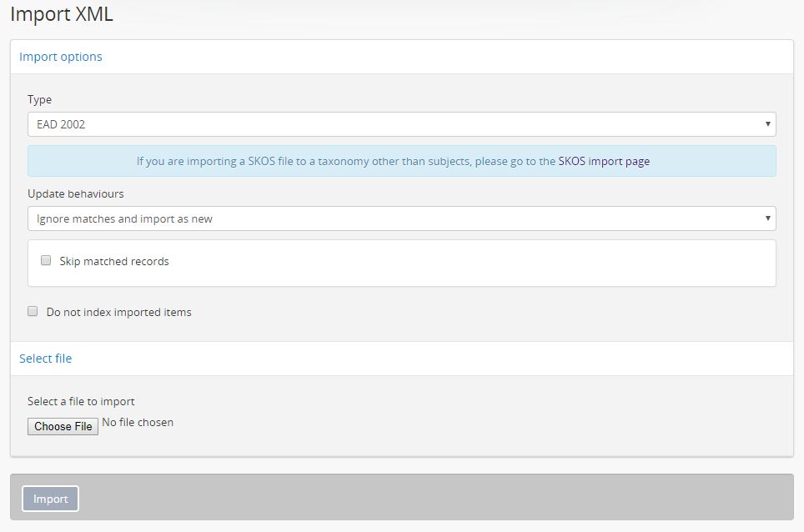Enable the Skip matched records checkbox
Screen dimensions: 804x532
pos(46,260)
